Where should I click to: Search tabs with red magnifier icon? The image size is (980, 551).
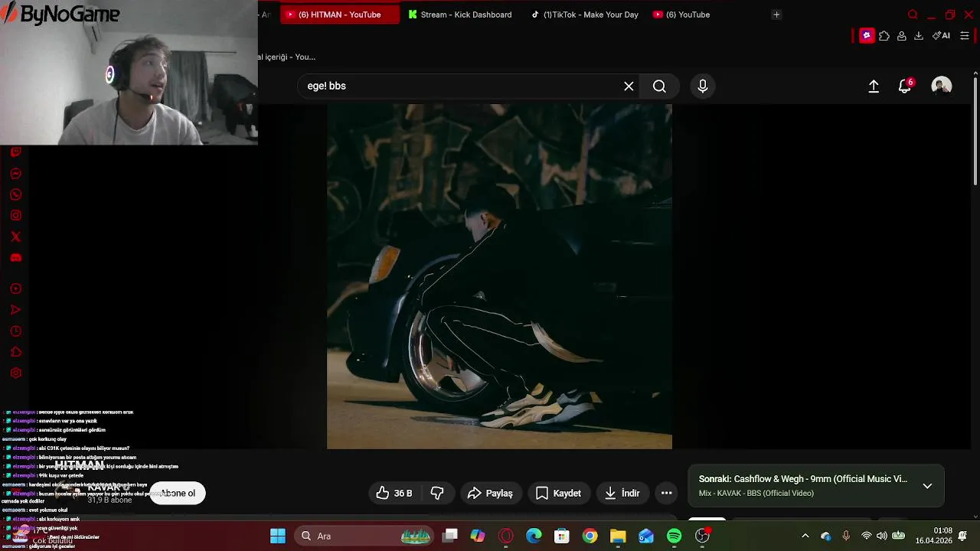point(913,15)
